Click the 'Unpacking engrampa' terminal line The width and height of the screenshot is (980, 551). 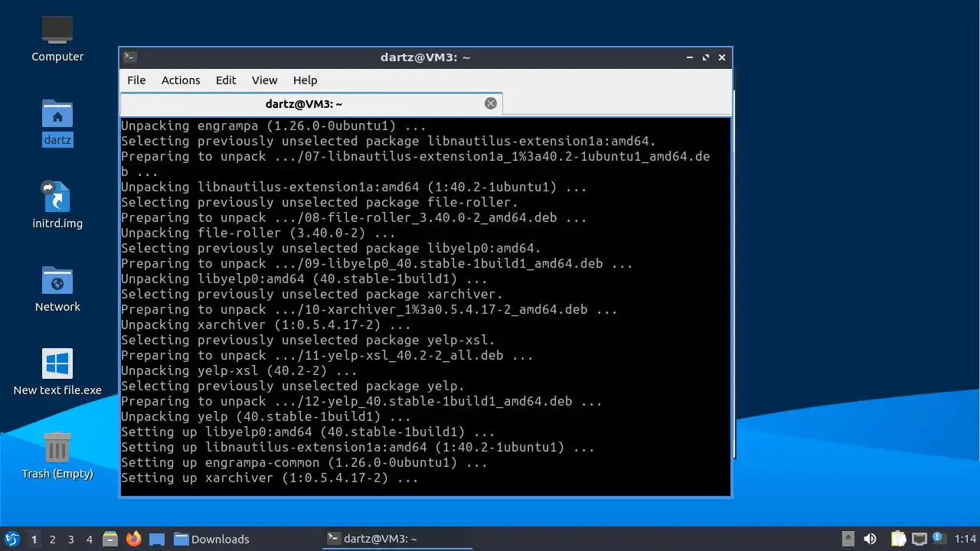[273, 126]
